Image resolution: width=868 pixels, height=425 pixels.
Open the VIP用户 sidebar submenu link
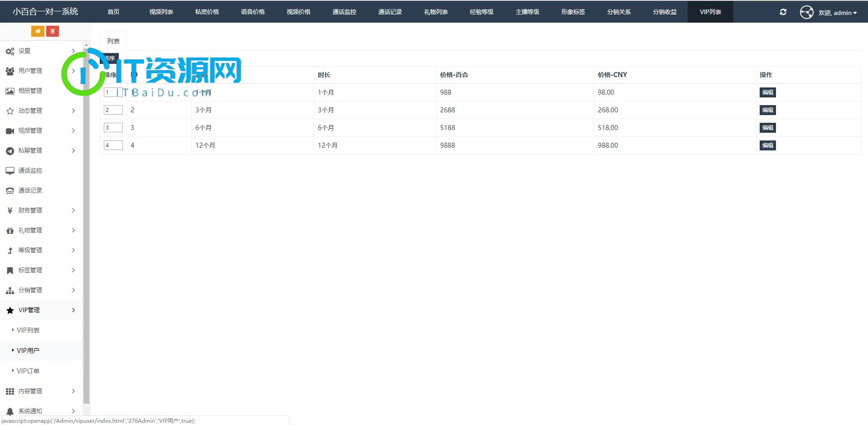coord(28,351)
